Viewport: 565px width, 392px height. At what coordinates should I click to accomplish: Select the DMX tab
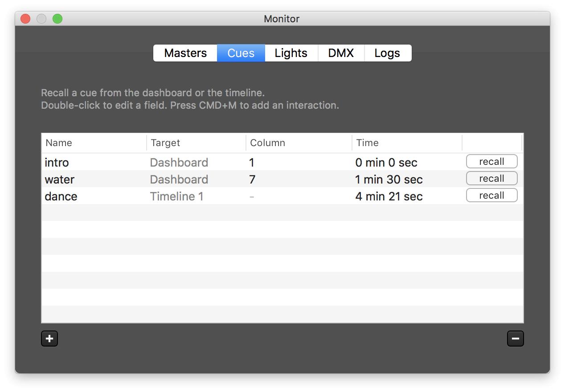[x=341, y=53]
